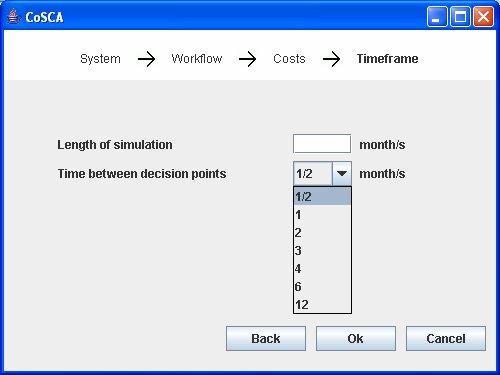Pick the 3 option in the list
Viewport: 500px width, 375px height.
[x=322, y=250]
